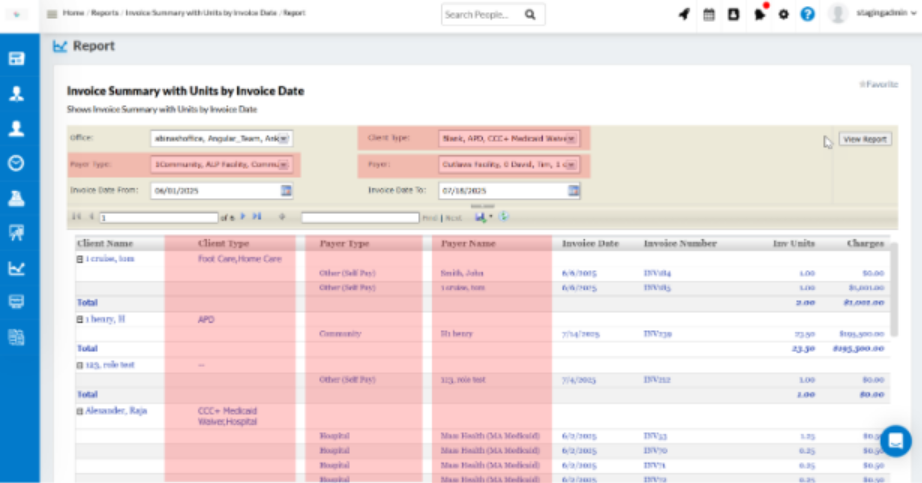Viewport: 922px width, 483px height.
Task: Open client link 'Alexander, Raja'
Action: [116, 411]
